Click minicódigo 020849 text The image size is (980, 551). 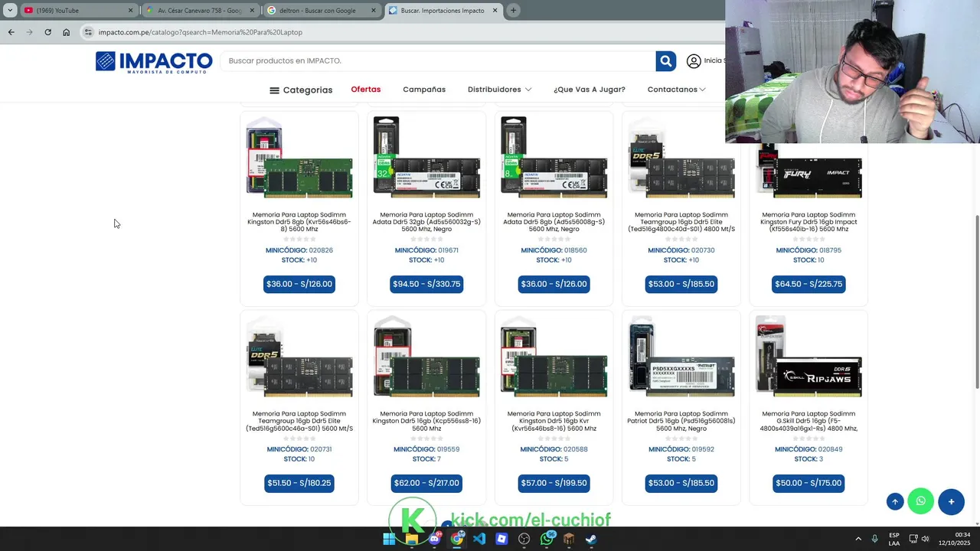tap(808, 449)
